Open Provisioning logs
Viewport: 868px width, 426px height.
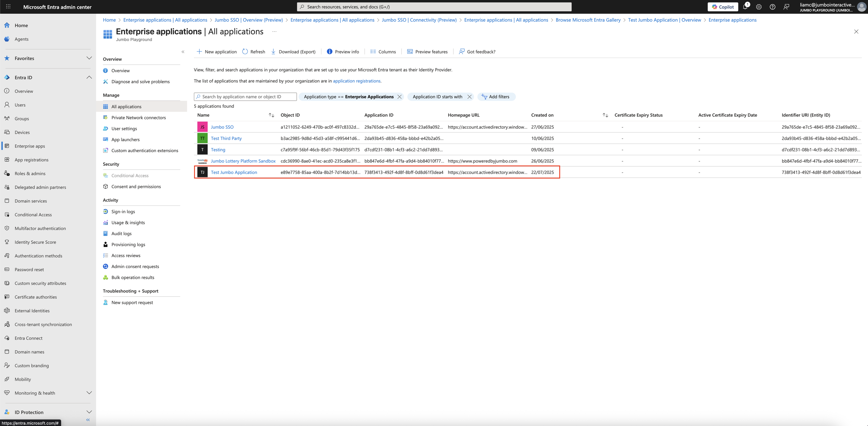point(128,245)
